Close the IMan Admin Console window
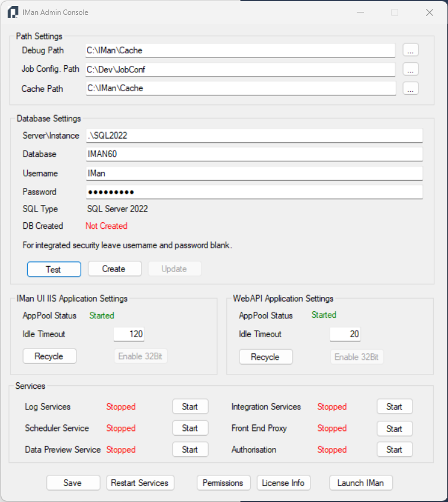 (430, 12)
